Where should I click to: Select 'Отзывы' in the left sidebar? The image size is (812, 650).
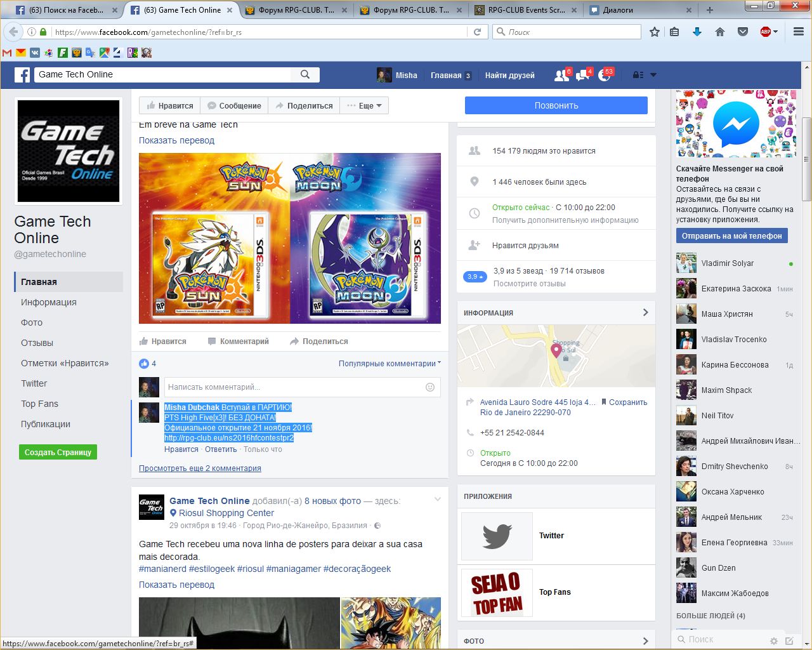37,343
